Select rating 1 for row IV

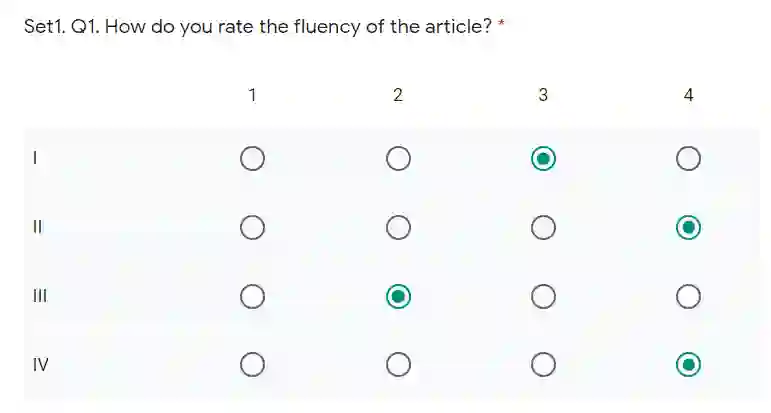coord(253,365)
